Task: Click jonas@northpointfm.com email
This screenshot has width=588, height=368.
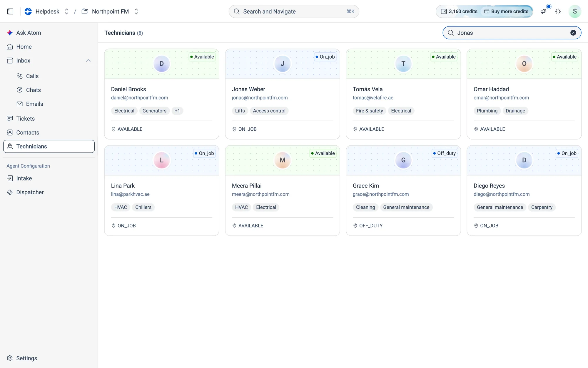Action: (x=260, y=97)
